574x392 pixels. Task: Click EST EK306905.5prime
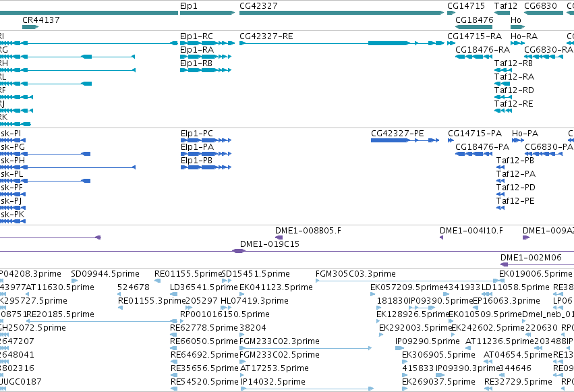click(405, 362)
